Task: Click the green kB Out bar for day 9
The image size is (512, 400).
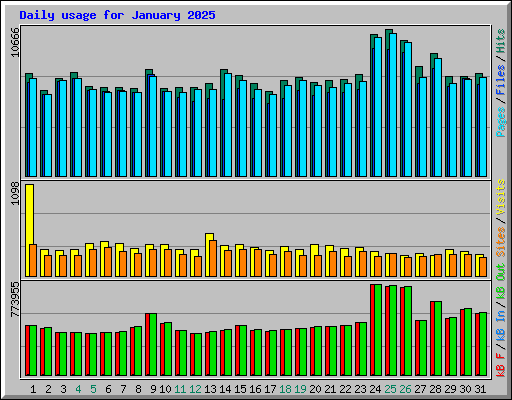Action: 153,345
